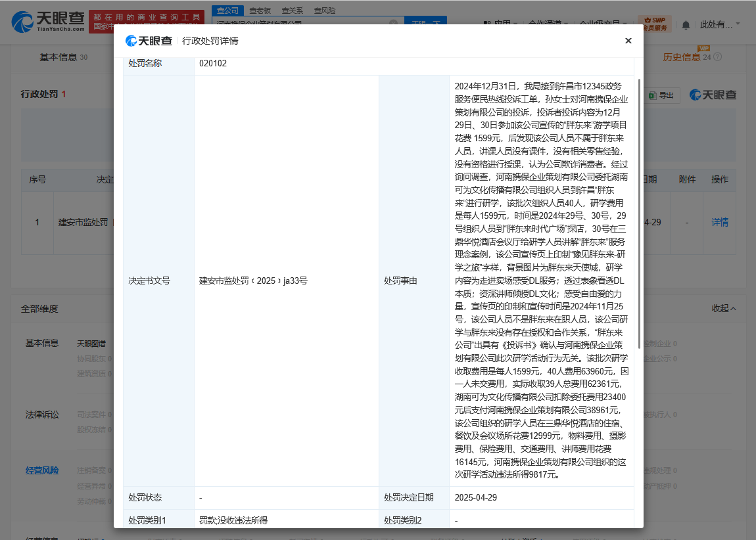This screenshot has height=540, width=756.
Task: Click the 处罚名称 label
Action: point(145,63)
